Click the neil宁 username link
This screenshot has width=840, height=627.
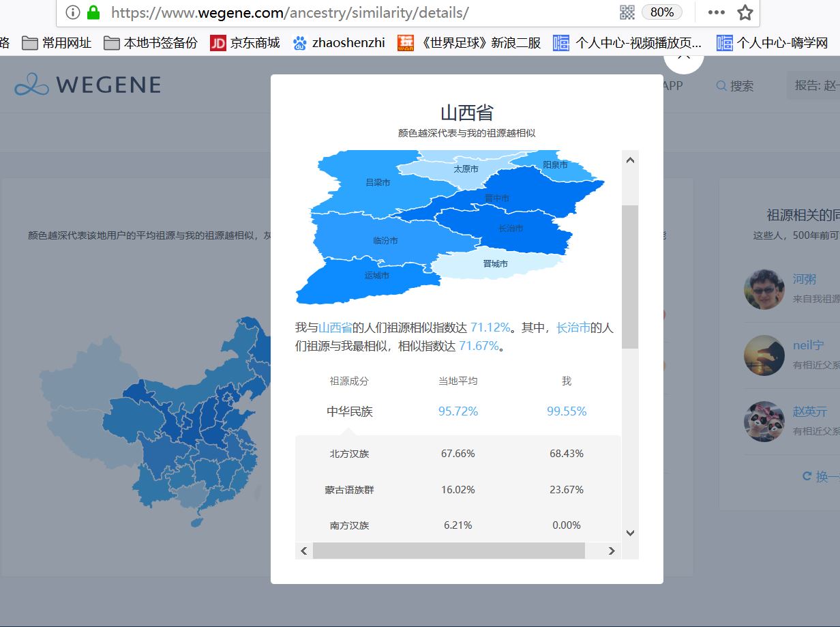[x=808, y=345]
